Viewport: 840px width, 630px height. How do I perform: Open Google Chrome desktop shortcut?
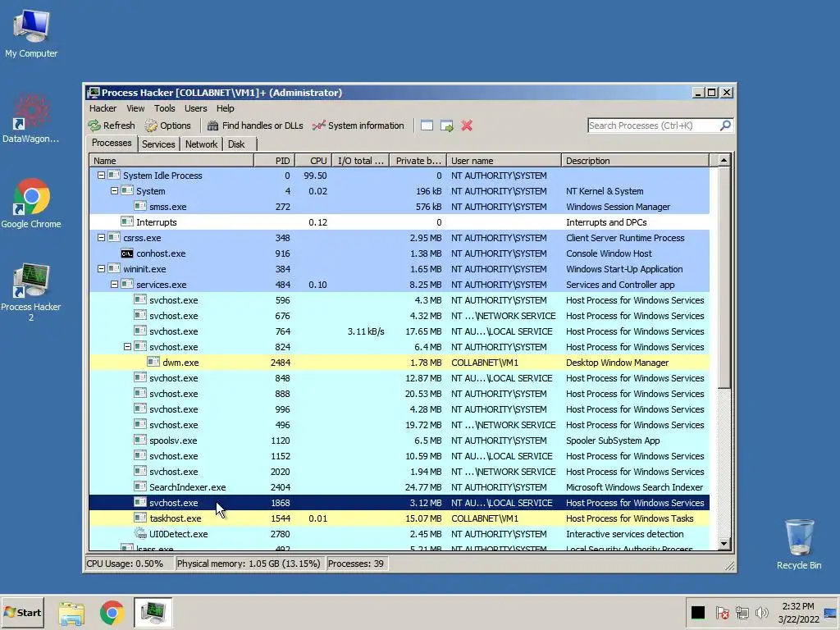pos(31,203)
